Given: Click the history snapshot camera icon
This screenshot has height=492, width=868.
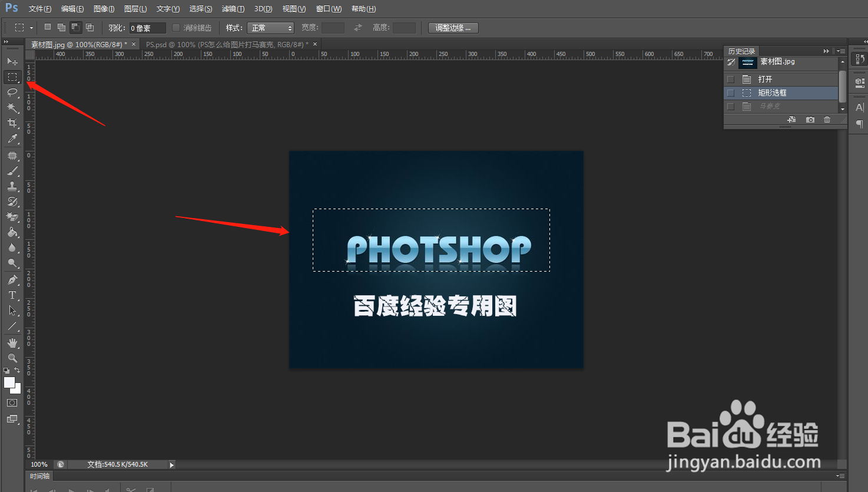Looking at the screenshot, I should click(810, 119).
